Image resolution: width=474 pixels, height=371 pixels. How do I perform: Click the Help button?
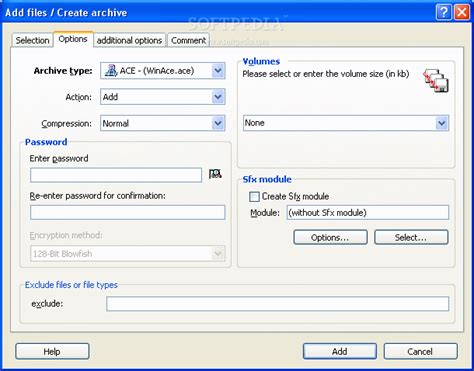[52, 351]
